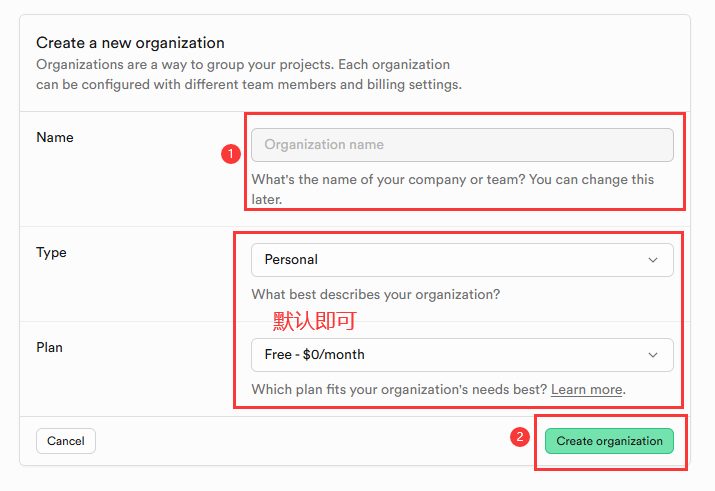715x491 pixels.
Task: Follow the Learn more link
Action: pos(586,389)
